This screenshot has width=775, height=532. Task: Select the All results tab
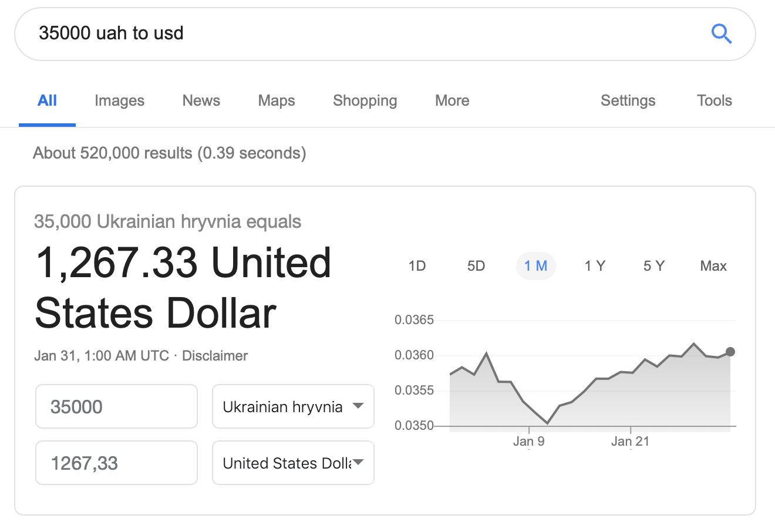47,100
